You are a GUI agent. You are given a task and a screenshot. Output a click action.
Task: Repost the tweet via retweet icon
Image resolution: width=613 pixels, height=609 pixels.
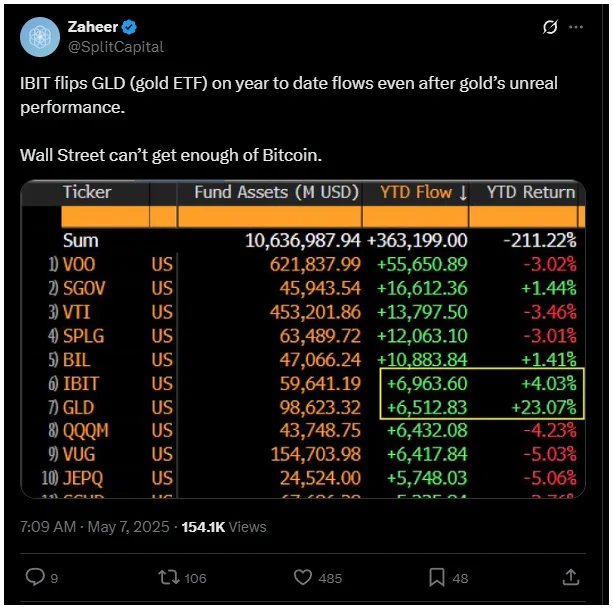[168, 577]
